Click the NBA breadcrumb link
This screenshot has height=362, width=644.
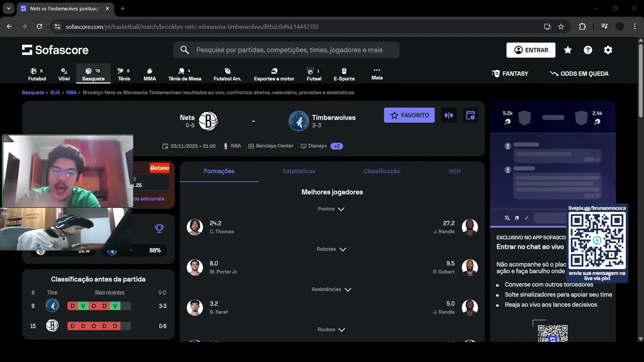point(71,93)
